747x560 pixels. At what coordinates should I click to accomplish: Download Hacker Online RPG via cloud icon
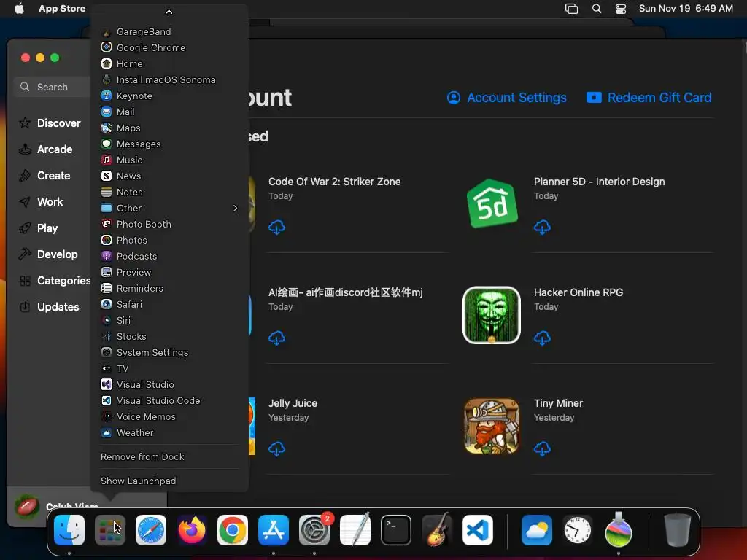tap(542, 338)
